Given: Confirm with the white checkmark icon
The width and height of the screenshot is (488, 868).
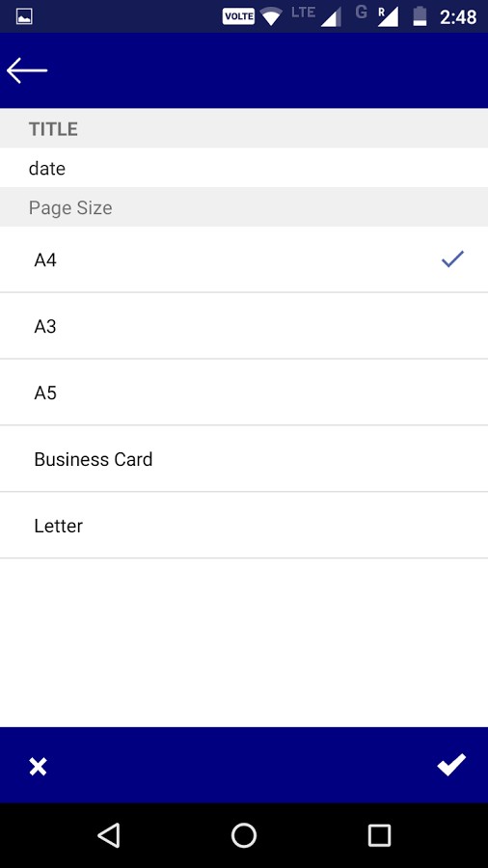Looking at the screenshot, I should 451,765.
